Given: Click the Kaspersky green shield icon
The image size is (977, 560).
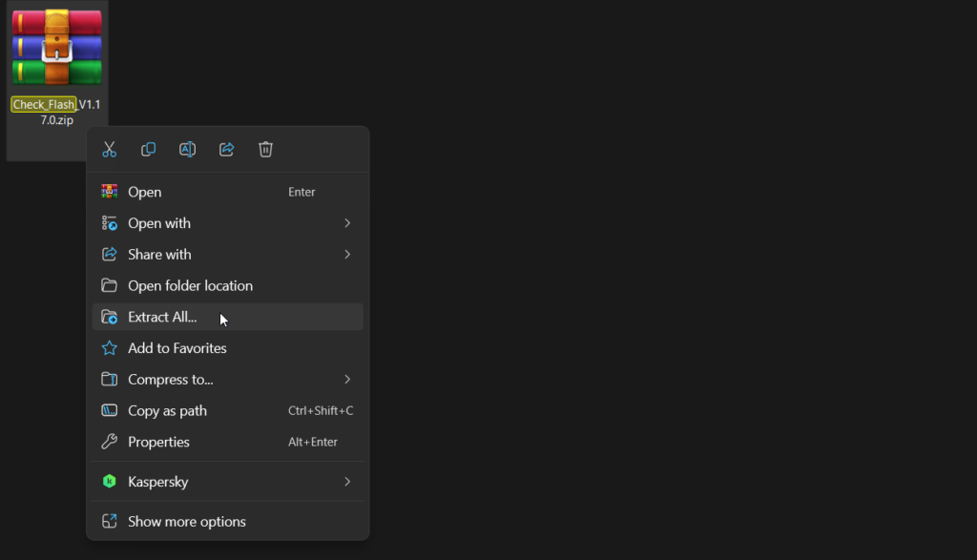Looking at the screenshot, I should [110, 482].
